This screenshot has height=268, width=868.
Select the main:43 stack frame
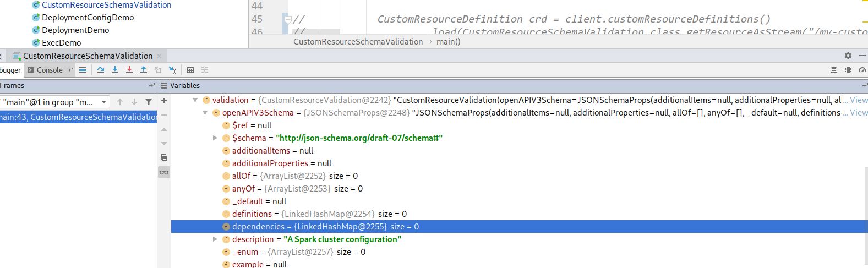coord(79,117)
